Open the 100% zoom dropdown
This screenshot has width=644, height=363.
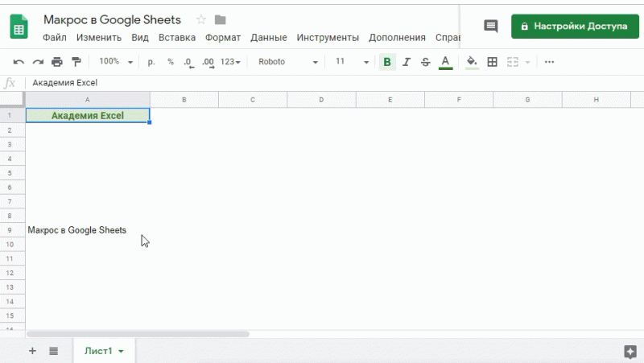pos(116,62)
